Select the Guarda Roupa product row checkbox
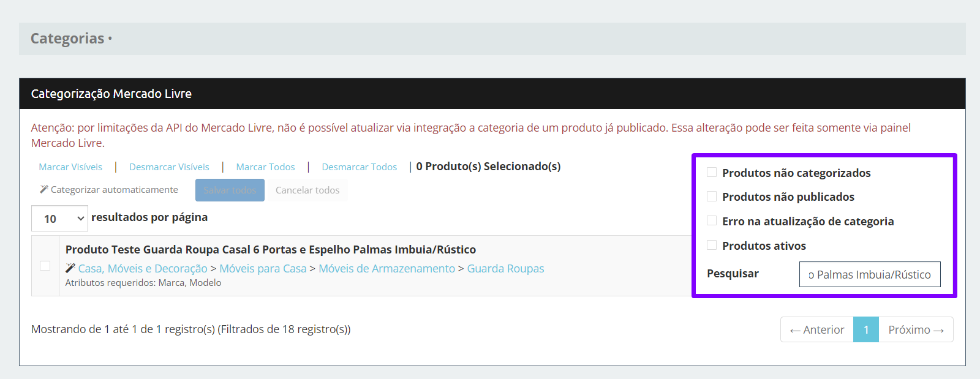Image resolution: width=980 pixels, height=379 pixels. 45,266
